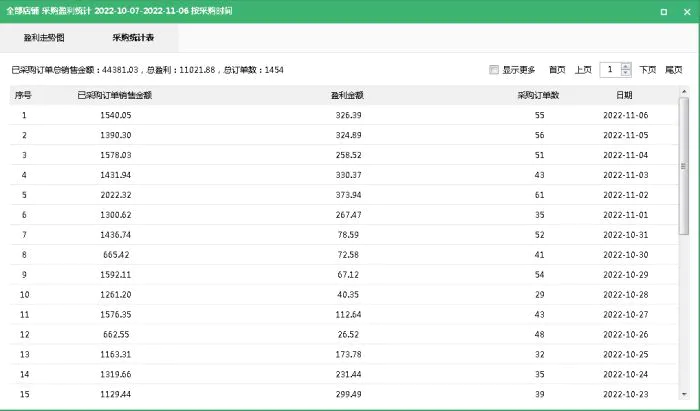Enable the 显示更多 checkbox
Image resolution: width=700 pixels, height=411 pixels.
coord(494,70)
